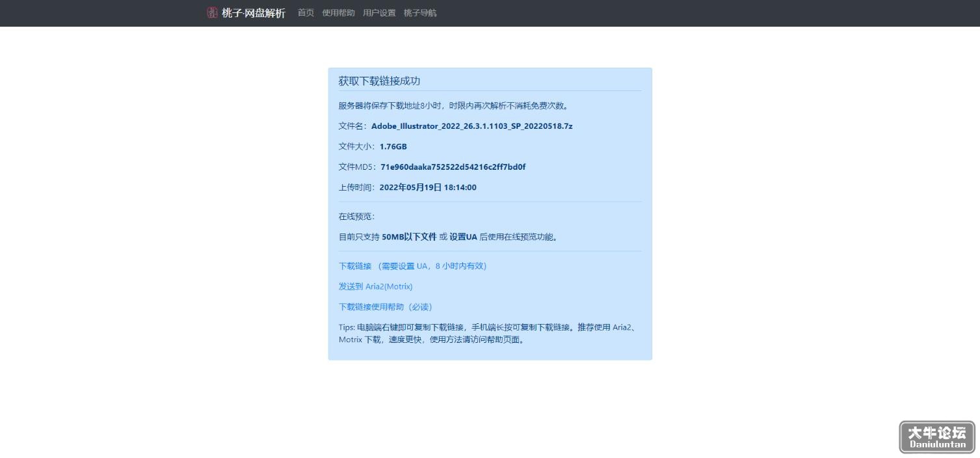This screenshot has height=458, width=980.
Task: Open the 桃子·网盘解析 brand title
Action: [254, 13]
